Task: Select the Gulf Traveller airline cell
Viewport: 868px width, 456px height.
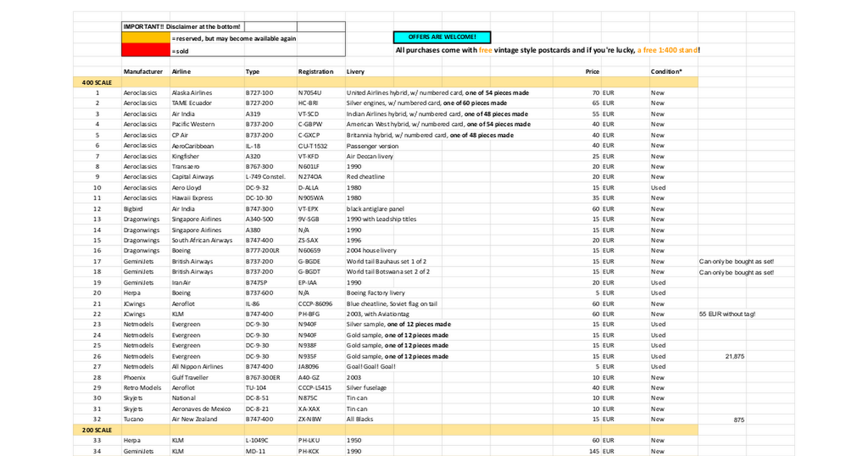Action: 190,377
